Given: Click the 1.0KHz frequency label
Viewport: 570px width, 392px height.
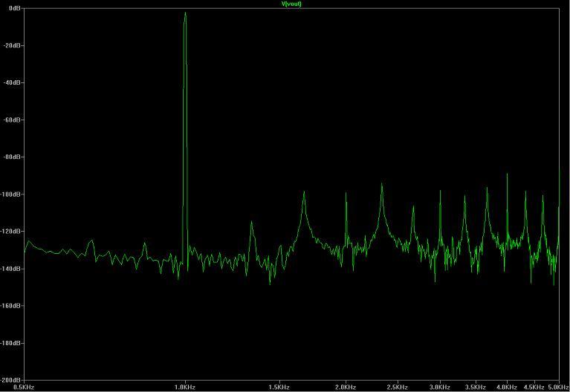Looking at the screenshot, I should coord(185,388).
